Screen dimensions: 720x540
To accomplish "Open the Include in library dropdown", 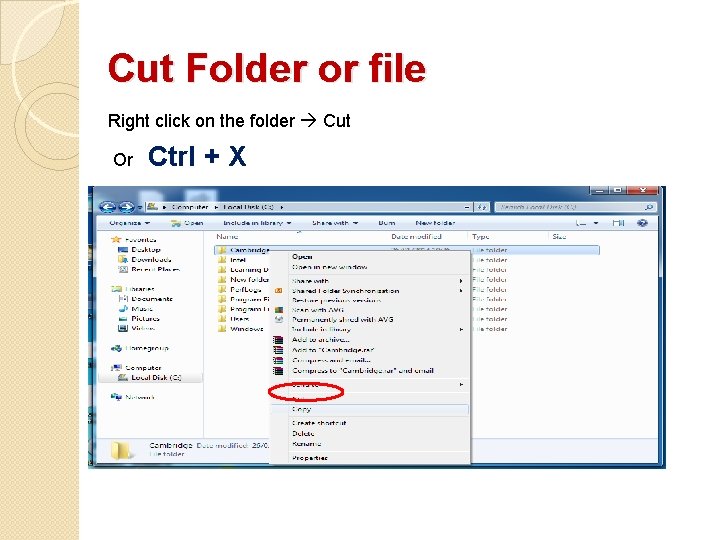I will pyautogui.click(x=257, y=223).
